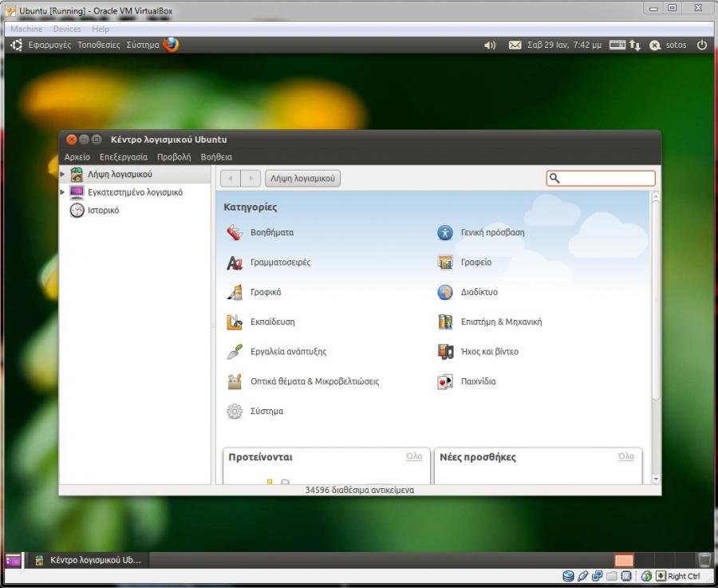Open the Τοποθεσίες panel menu
Screen dimensions: 718x588
coord(98,45)
